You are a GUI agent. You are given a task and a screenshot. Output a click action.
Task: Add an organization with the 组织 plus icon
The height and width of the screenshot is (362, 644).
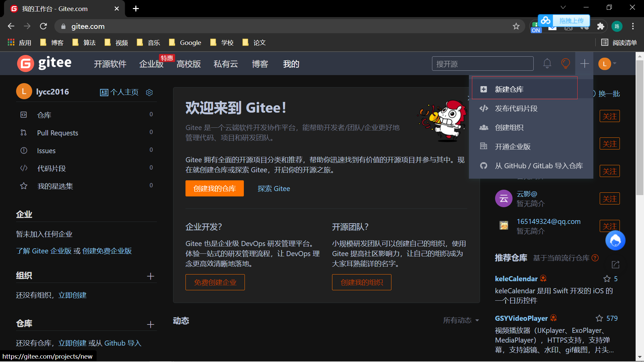(151, 276)
